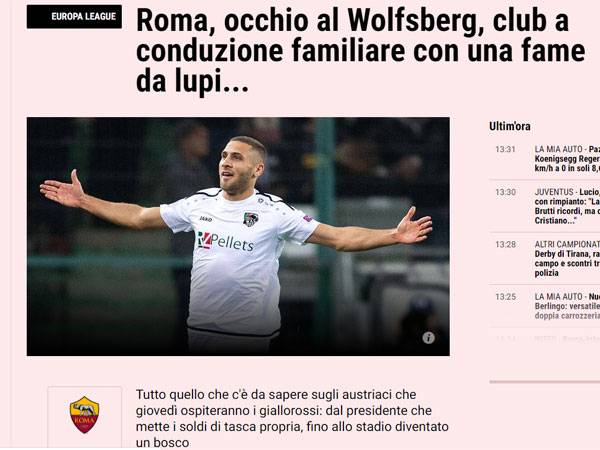Viewport: 600px width, 450px height.
Task: Open the 13:31 La Mia Auto Koenigsegg news
Action: point(567,159)
